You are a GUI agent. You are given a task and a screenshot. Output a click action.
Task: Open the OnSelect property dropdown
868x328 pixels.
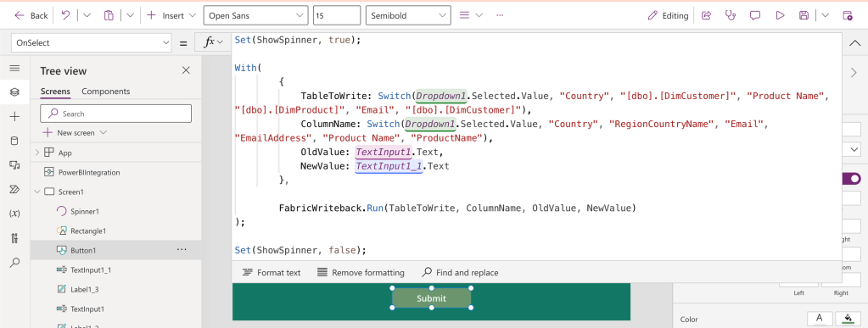coord(92,42)
